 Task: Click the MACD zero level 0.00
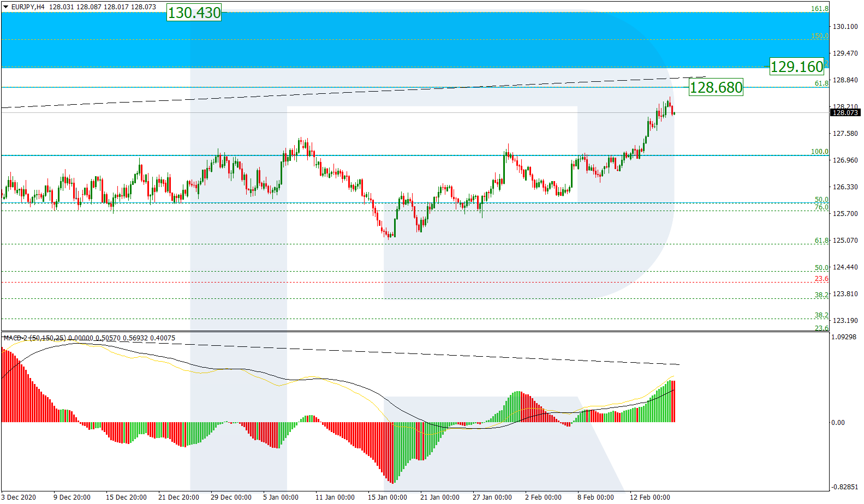(x=838, y=423)
